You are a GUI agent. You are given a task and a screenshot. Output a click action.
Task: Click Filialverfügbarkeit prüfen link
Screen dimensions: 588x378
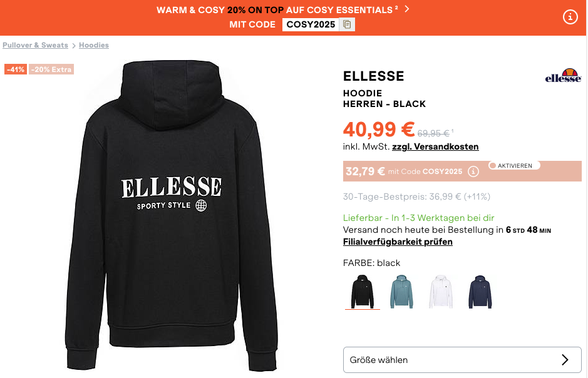click(x=398, y=242)
